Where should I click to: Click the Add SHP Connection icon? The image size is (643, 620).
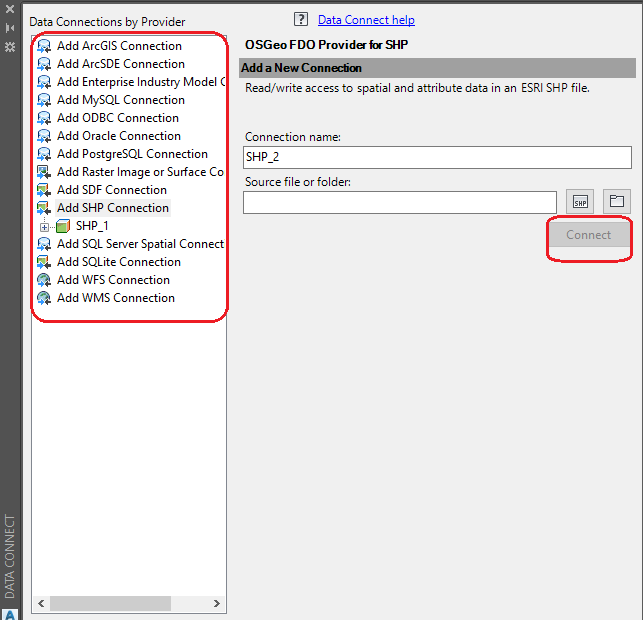click(44, 208)
